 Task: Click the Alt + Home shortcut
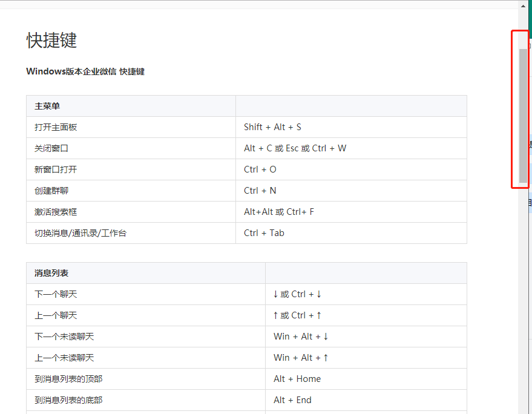pyautogui.click(x=297, y=379)
